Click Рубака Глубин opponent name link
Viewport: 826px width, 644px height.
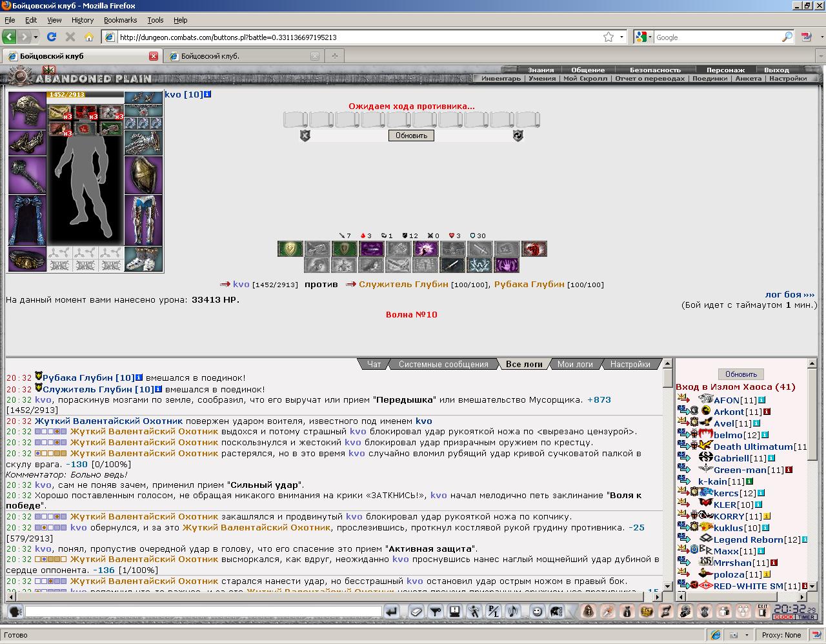point(529,284)
